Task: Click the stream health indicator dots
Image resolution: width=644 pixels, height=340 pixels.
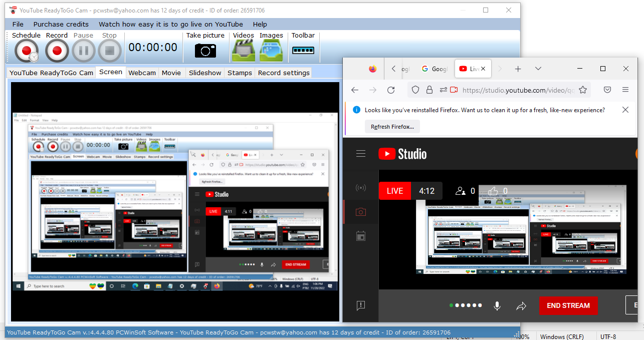Action: click(466, 305)
